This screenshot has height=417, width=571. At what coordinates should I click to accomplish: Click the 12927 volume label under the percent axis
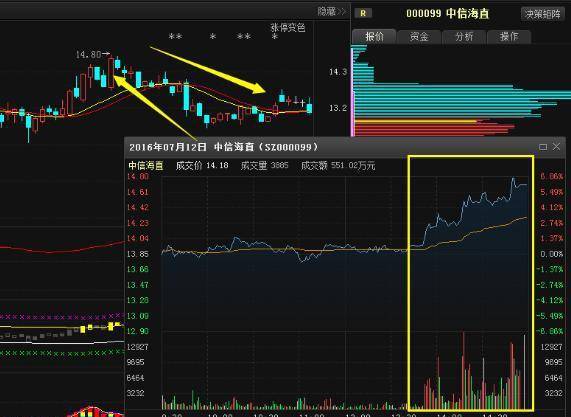pos(552,347)
